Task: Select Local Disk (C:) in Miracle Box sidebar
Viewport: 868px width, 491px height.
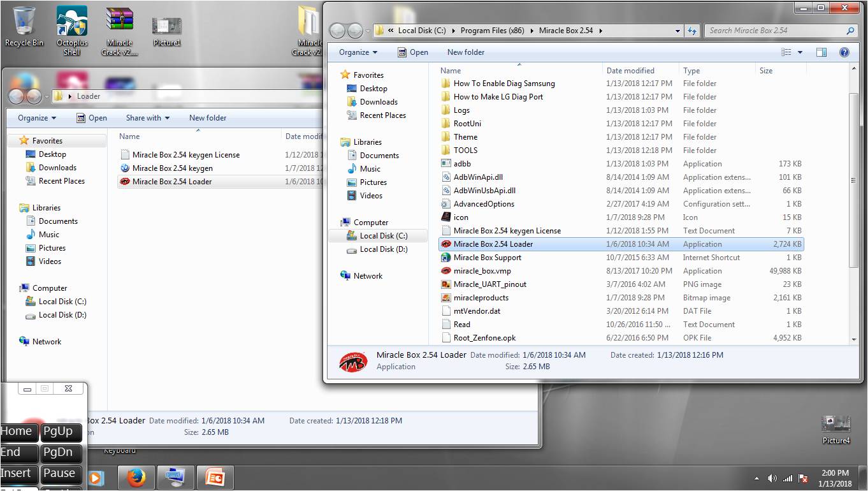Action: pyautogui.click(x=383, y=236)
